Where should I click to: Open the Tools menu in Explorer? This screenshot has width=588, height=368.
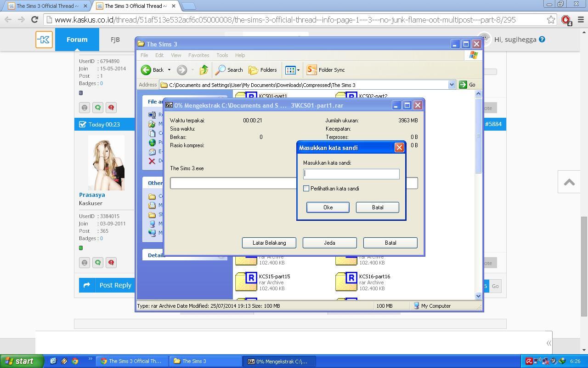[222, 55]
